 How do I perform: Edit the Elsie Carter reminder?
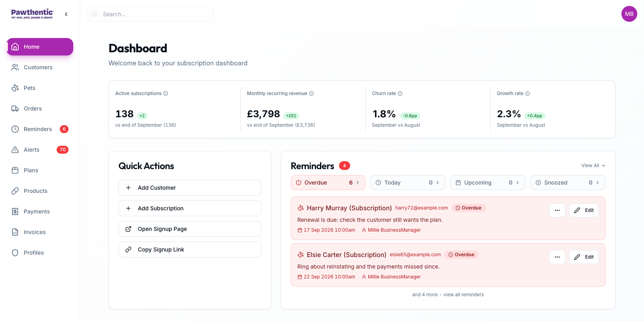pos(584,257)
